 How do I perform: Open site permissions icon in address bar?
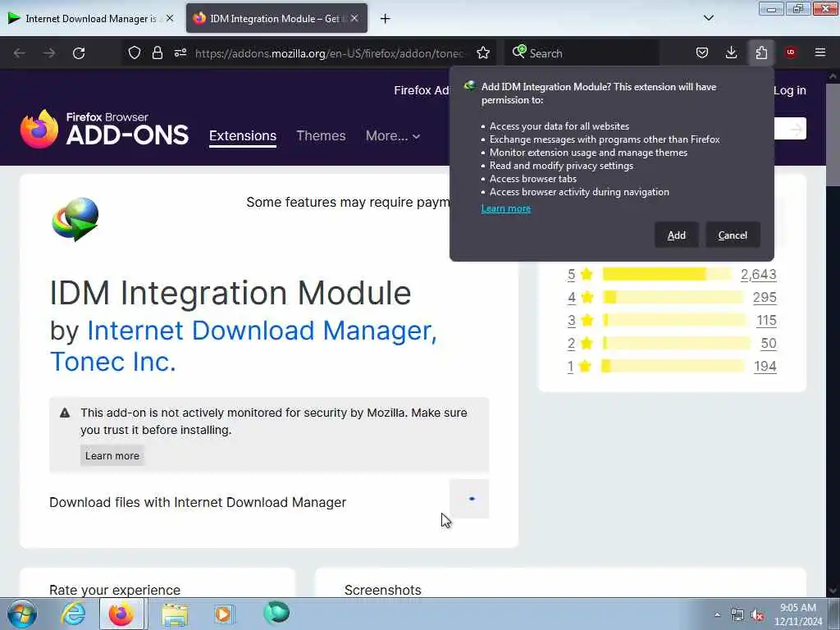180,53
